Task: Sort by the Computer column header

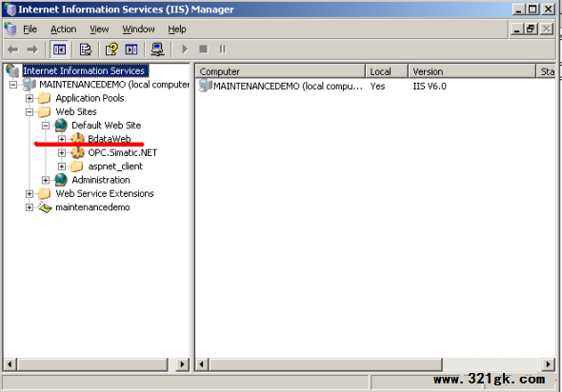Action: [x=281, y=71]
